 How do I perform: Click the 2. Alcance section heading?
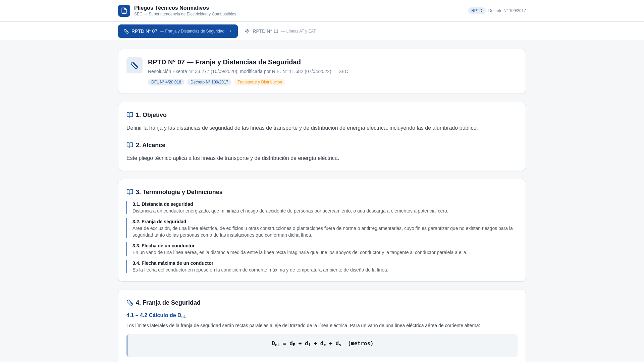tap(151, 145)
